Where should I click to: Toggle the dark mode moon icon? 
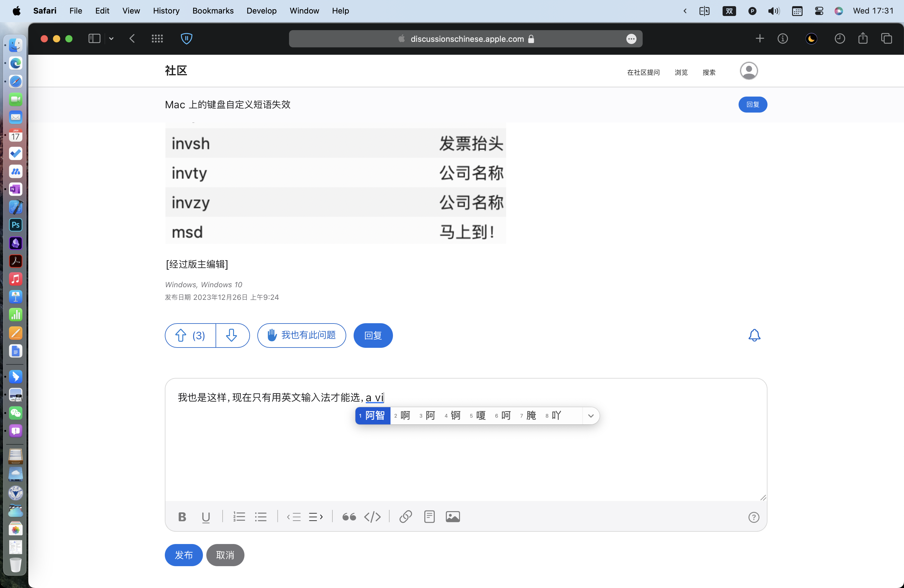tap(811, 39)
